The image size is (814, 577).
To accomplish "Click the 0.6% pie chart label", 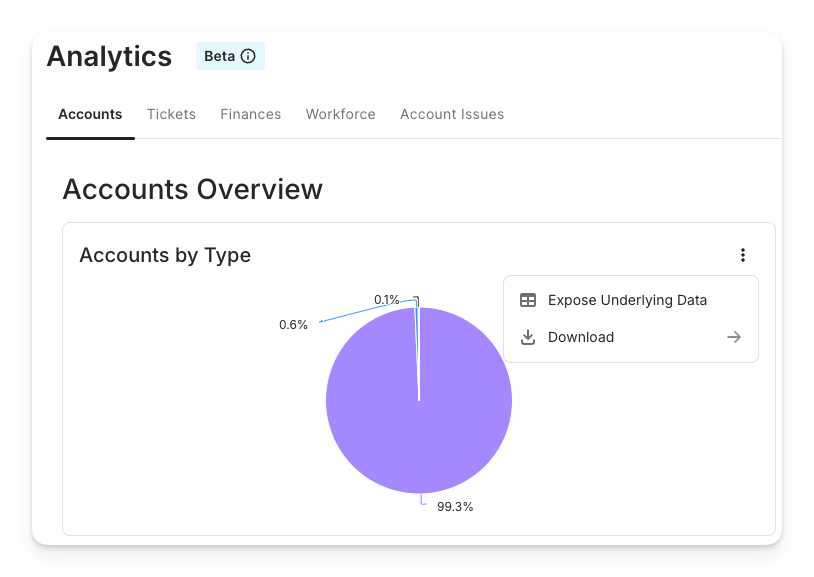I will tap(293, 325).
